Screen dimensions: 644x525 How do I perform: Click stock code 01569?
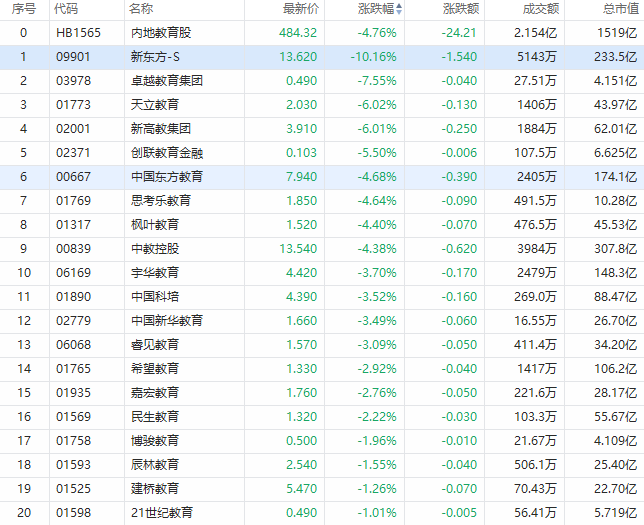coord(73,417)
